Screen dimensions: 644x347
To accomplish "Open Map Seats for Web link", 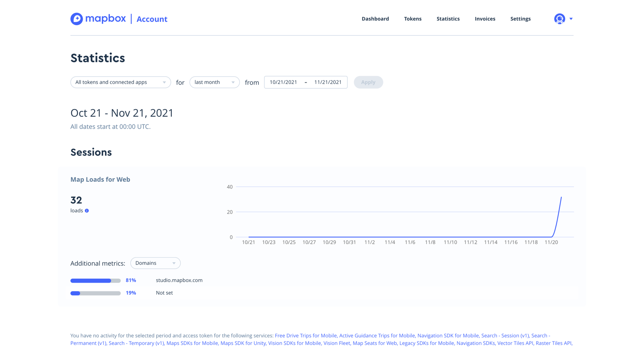I will coord(374,343).
